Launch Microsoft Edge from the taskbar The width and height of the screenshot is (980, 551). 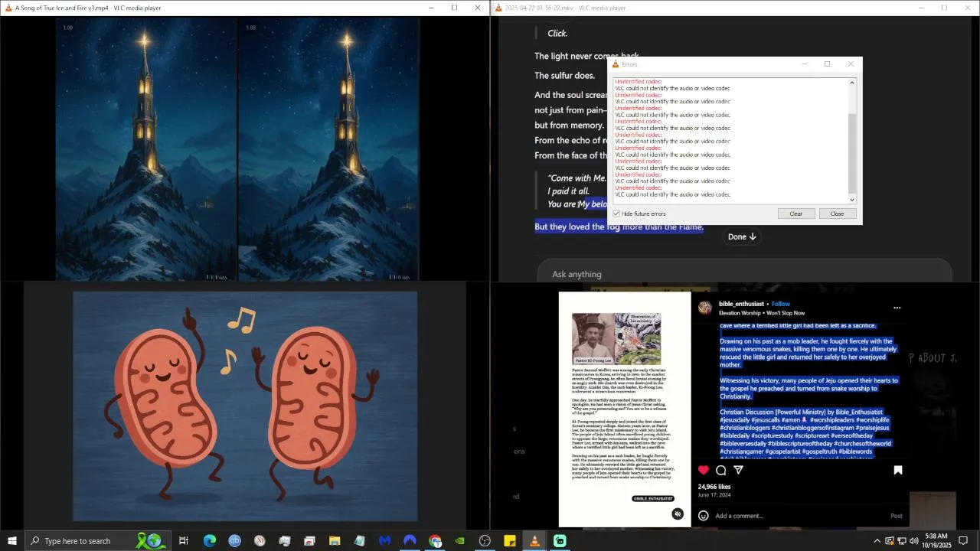click(x=209, y=541)
